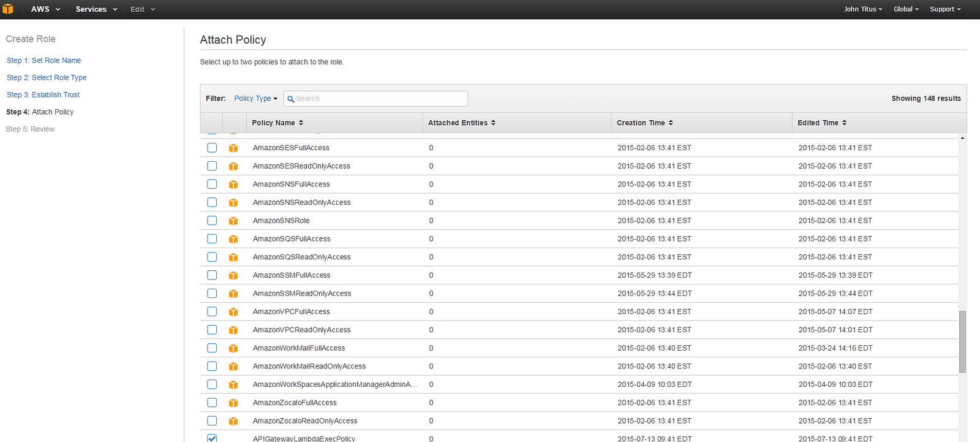Sort by Creation Time using sort arrows
The height and width of the screenshot is (442, 980).
671,123
